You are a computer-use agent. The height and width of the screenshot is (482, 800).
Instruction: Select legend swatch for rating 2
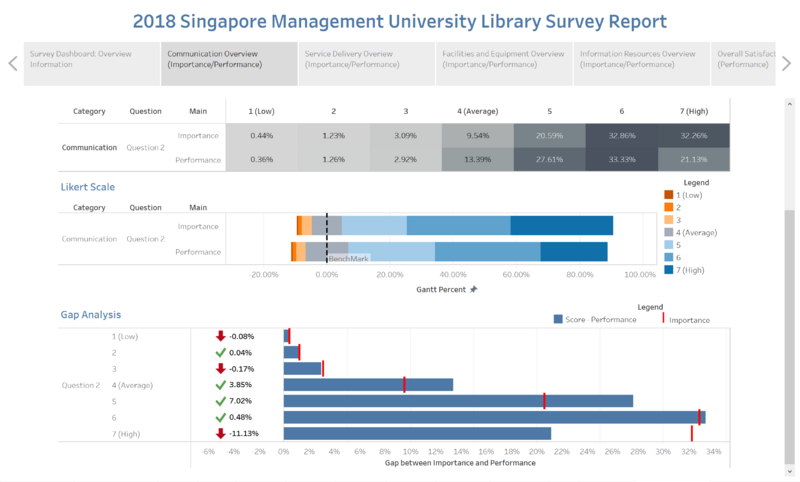coord(668,207)
